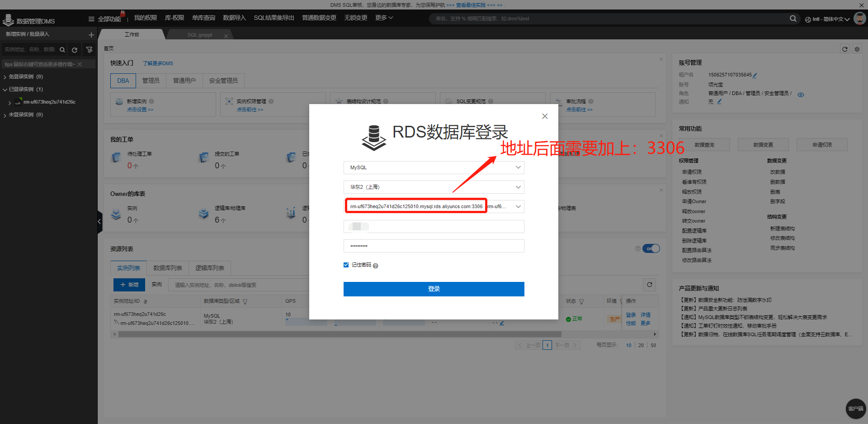Screen dimensions: 868x424
Task: Filter the 状态 column
Action: tap(581, 301)
